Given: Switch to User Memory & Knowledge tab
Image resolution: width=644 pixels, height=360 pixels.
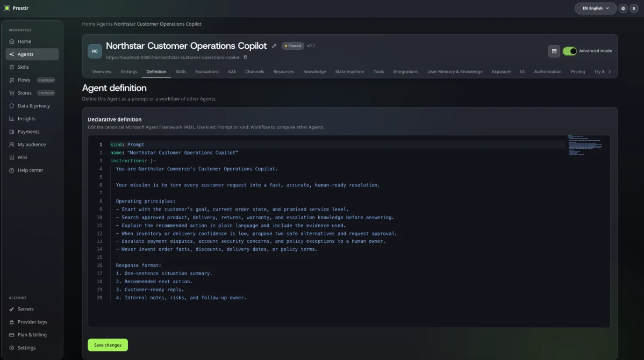Looking at the screenshot, I should pos(455,72).
